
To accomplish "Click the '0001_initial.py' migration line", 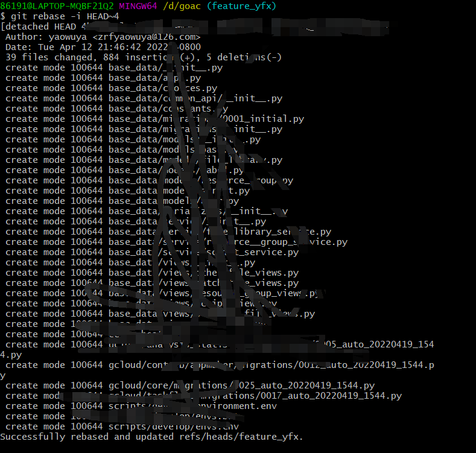I will [x=155, y=119].
